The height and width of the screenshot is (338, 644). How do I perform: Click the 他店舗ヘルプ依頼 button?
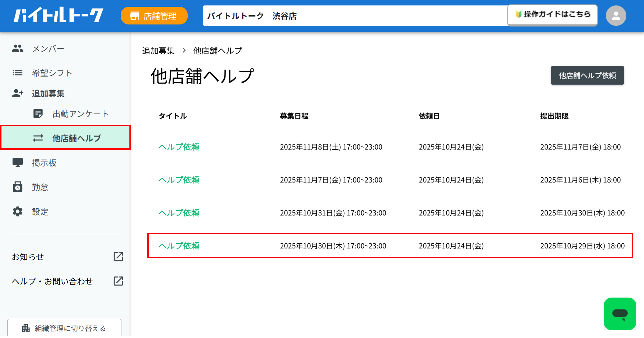587,75
